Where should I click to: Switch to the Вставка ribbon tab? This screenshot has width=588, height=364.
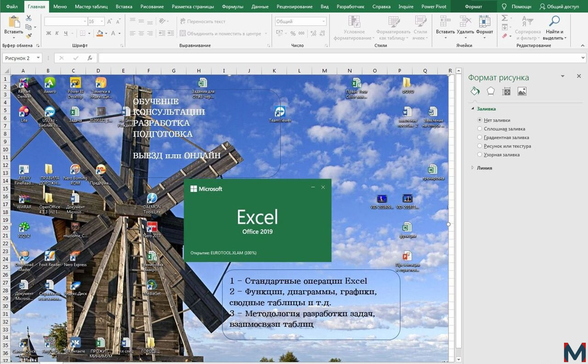(x=124, y=6)
